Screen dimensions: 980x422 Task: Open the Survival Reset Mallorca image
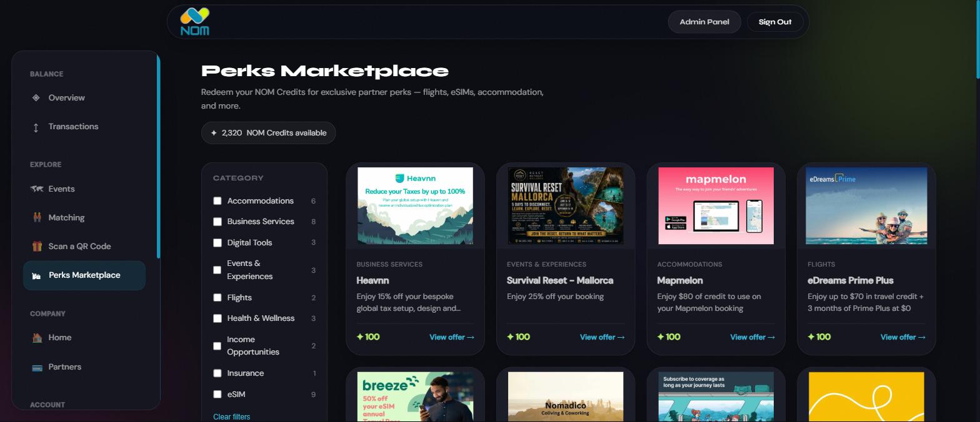[566, 205]
